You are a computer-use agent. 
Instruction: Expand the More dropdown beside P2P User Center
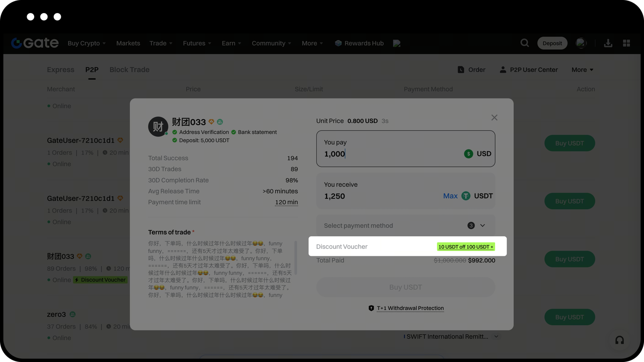[x=582, y=70]
